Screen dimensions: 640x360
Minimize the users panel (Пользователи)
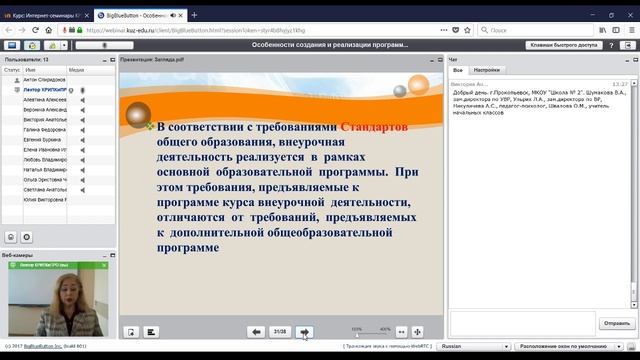point(105,60)
